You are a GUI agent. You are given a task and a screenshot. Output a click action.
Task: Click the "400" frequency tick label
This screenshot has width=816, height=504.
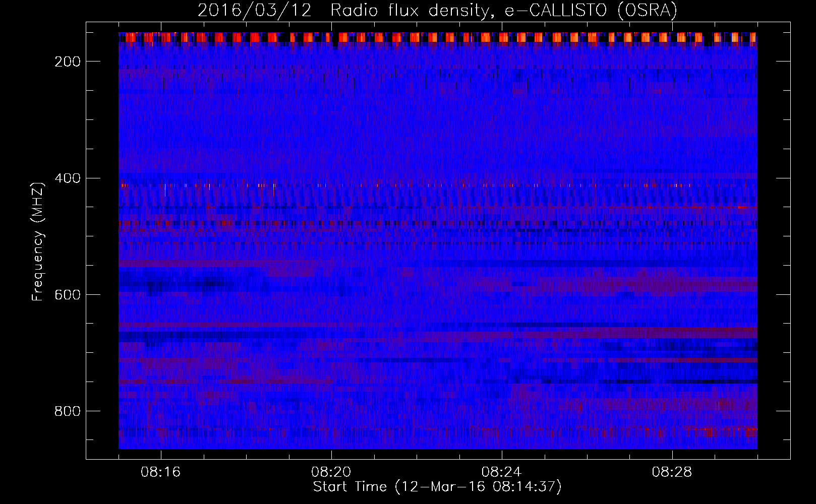point(68,178)
